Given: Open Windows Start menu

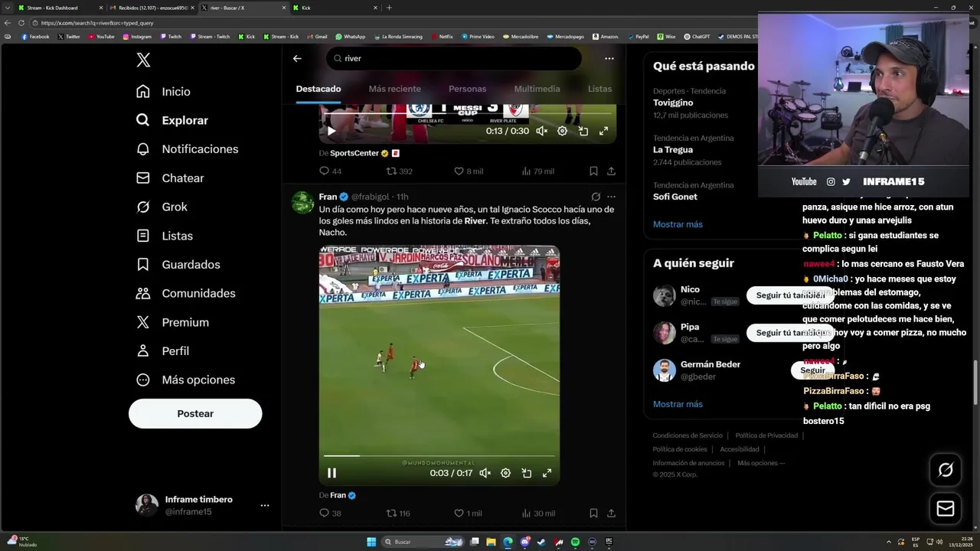Looking at the screenshot, I should [371, 542].
